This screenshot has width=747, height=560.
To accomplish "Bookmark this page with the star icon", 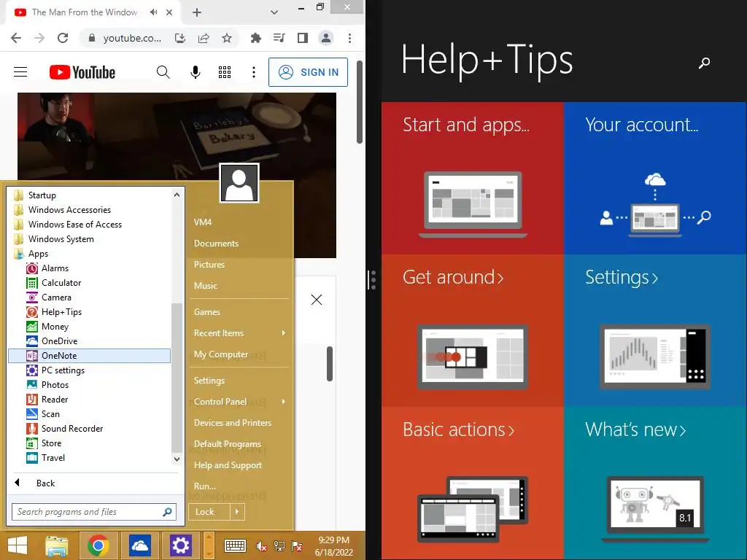I will point(227,38).
